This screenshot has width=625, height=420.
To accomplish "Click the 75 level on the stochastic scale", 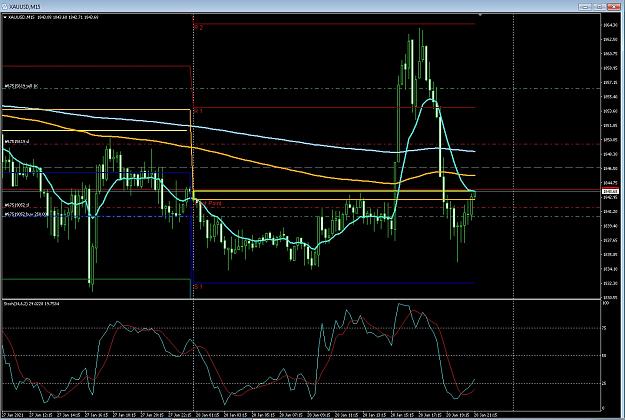I will [x=604, y=328].
